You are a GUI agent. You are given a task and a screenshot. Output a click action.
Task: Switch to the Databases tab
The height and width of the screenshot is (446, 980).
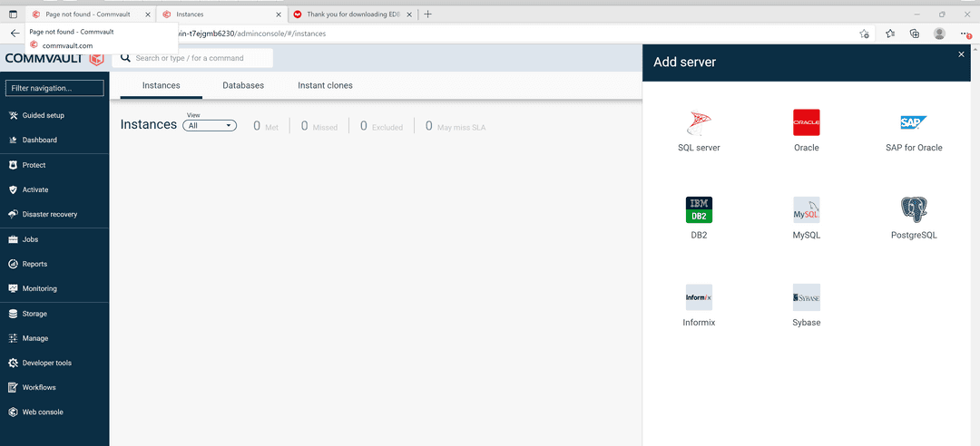(x=243, y=85)
